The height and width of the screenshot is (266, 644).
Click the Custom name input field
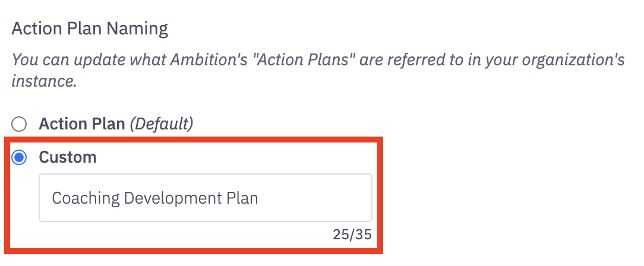pos(205,198)
